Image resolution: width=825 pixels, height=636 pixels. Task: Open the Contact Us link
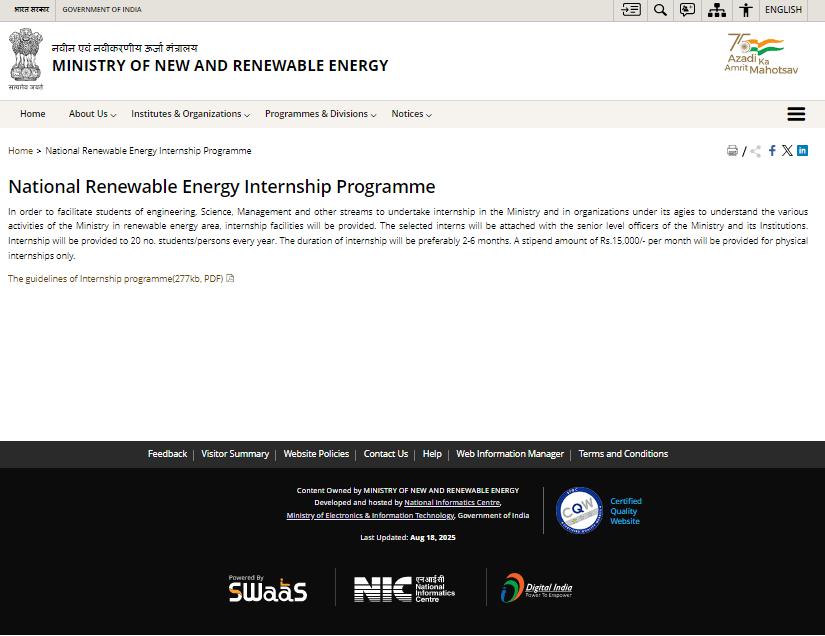pyautogui.click(x=385, y=453)
